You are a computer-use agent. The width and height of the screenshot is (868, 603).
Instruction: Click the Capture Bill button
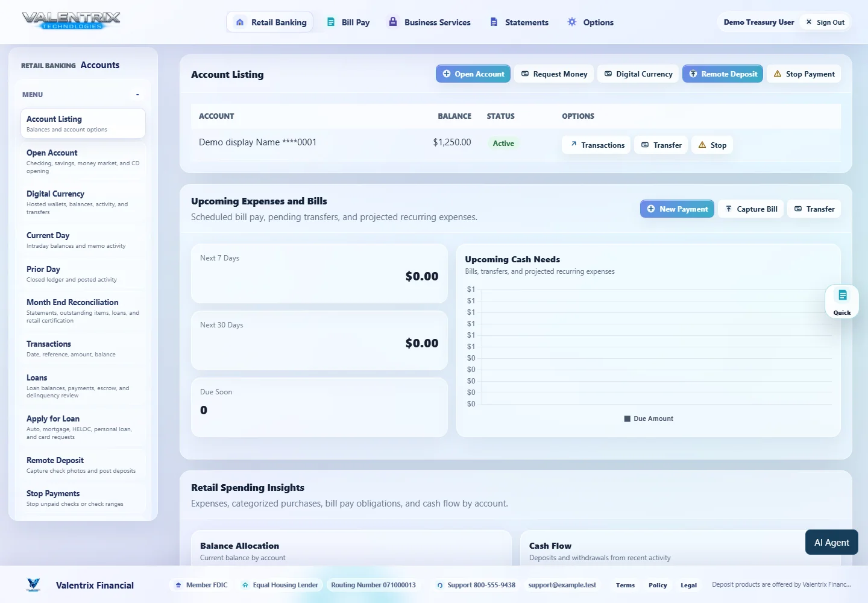(x=750, y=209)
